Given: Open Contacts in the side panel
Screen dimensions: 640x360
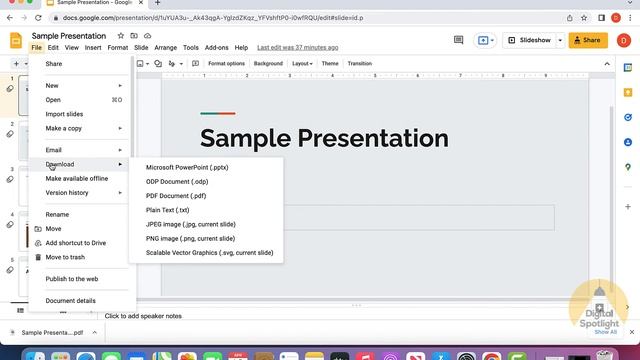Looking at the screenshot, I should (x=628, y=142).
